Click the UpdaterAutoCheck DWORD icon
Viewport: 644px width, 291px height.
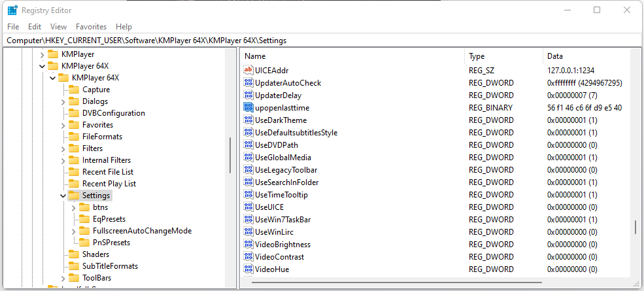[x=248, y=82]
